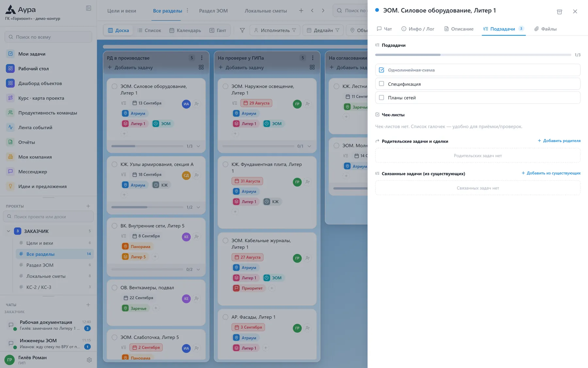
Task: Mark ОВ. Венткамеры, подвал task done
Action: click(114, 288)
